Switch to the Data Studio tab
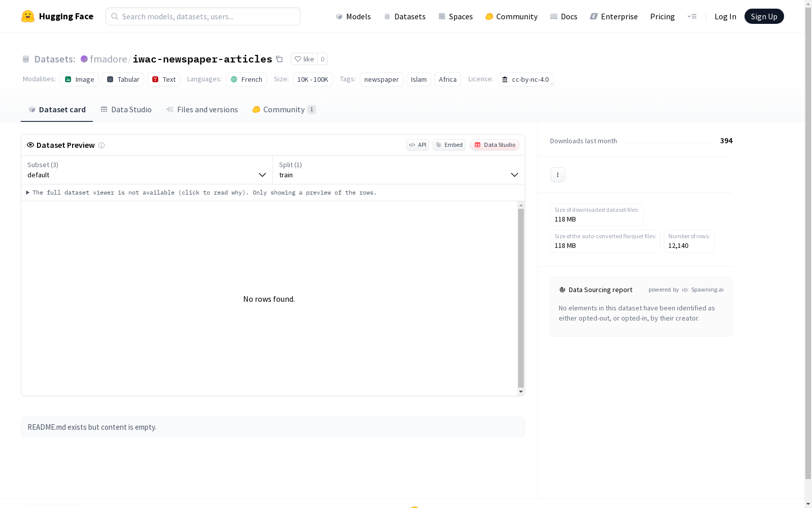Image resolution: width=812 pixels, height=508 pixels. (126, 110)
